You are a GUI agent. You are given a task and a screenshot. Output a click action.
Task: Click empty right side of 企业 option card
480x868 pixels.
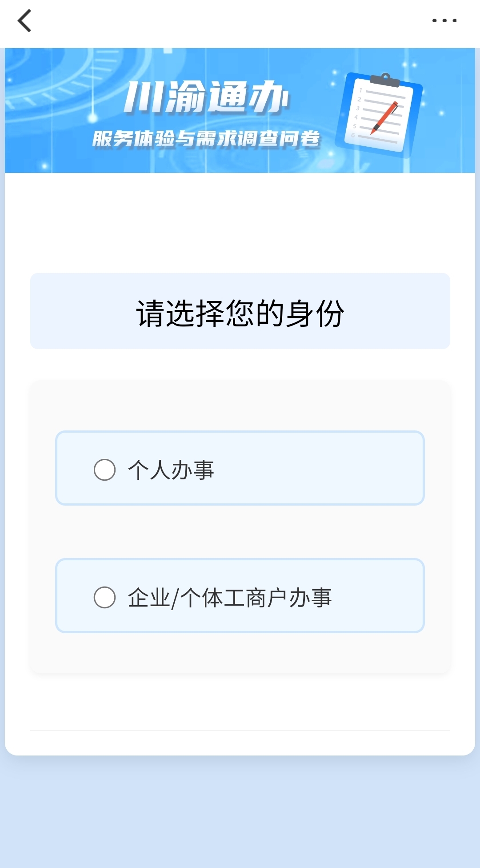pos(382,596)
